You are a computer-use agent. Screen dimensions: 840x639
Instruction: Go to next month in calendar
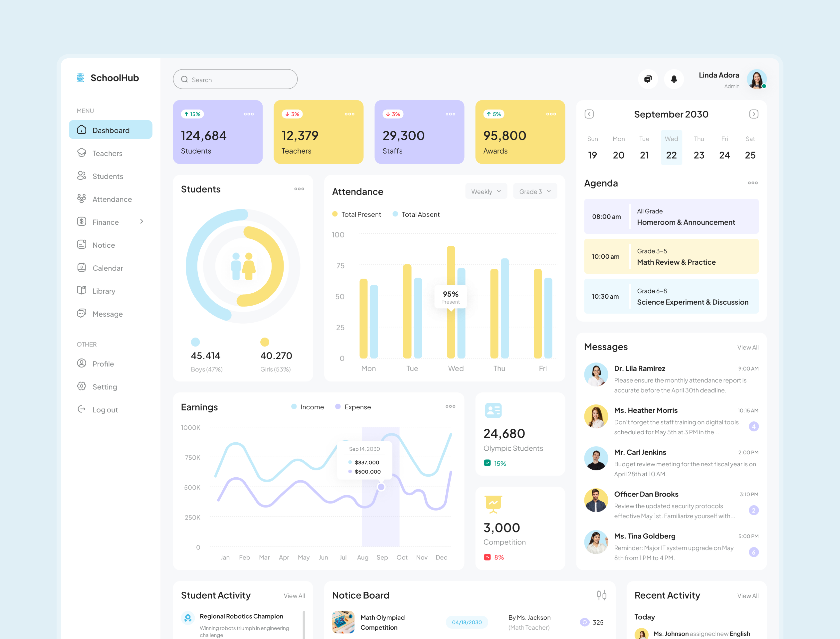point(754,114)
